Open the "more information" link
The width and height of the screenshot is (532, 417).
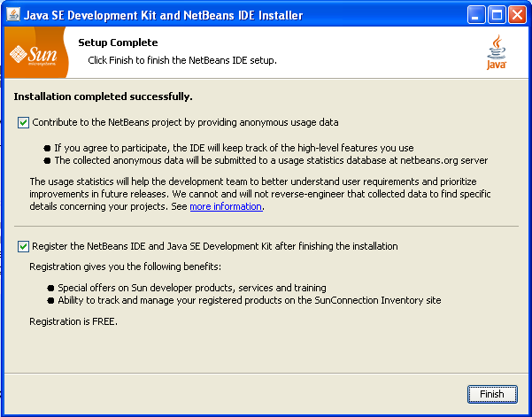226,206
